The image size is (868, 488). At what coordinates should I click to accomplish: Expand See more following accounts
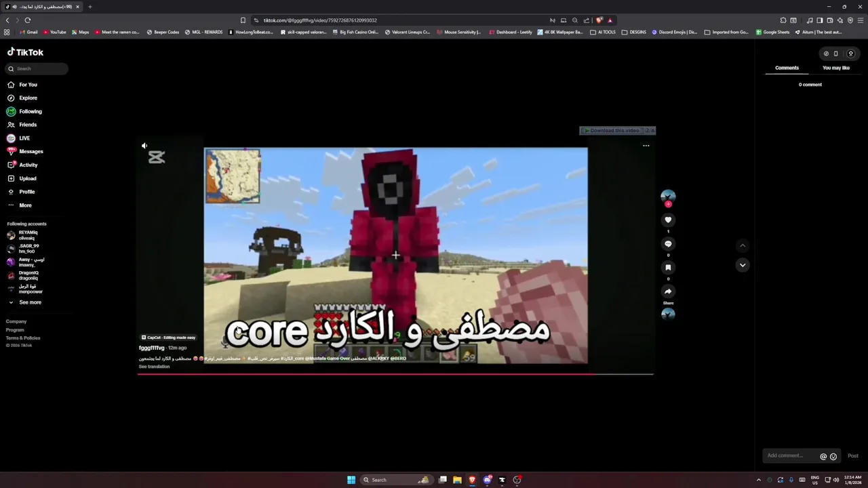pos(24,302)
